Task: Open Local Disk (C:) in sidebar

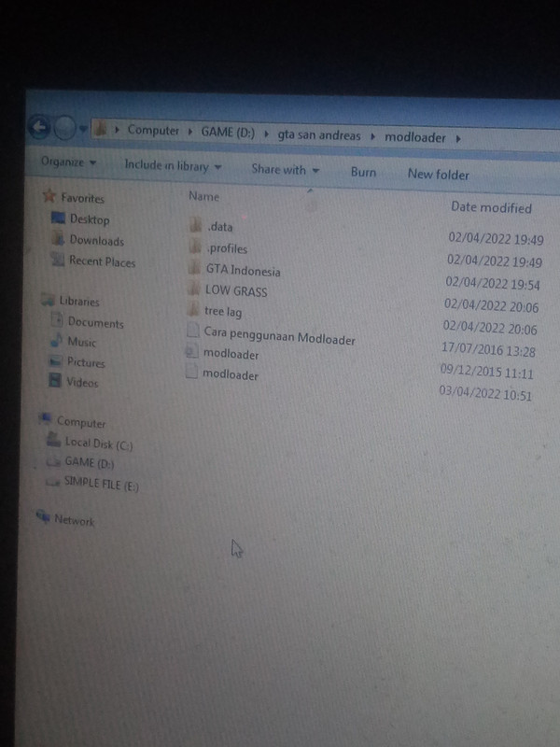Action: click(99, 444)
